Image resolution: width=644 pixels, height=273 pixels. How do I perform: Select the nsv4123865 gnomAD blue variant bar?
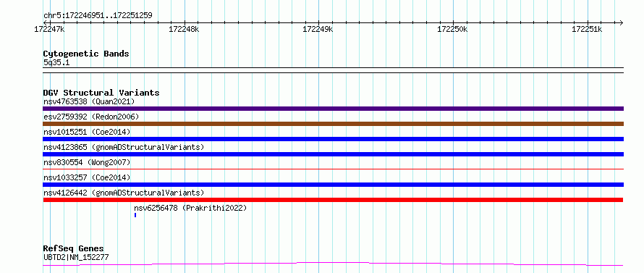333,154
